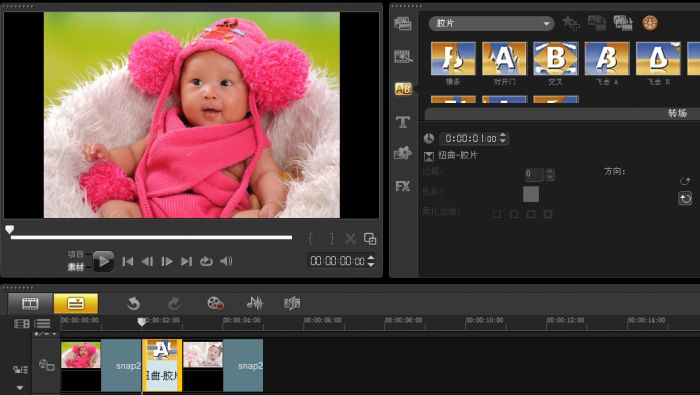
Task: Toggle ripple editing lock icon
Action: (20, 369)
